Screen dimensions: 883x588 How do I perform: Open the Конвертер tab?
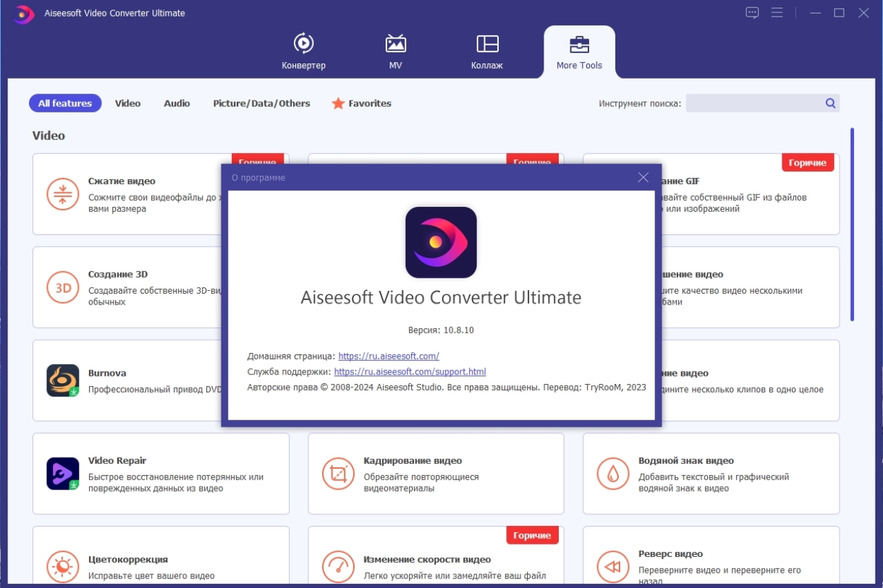point(304,52)
